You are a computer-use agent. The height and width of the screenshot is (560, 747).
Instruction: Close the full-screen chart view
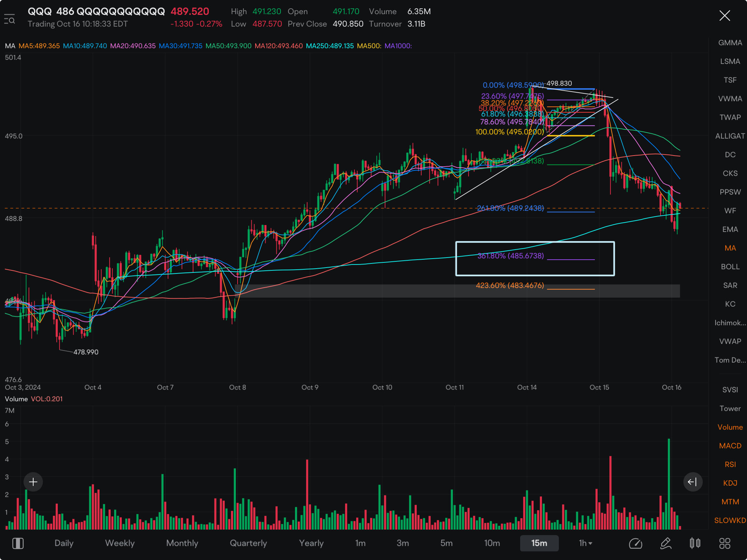pyautogui.click(x=725, y=16)
